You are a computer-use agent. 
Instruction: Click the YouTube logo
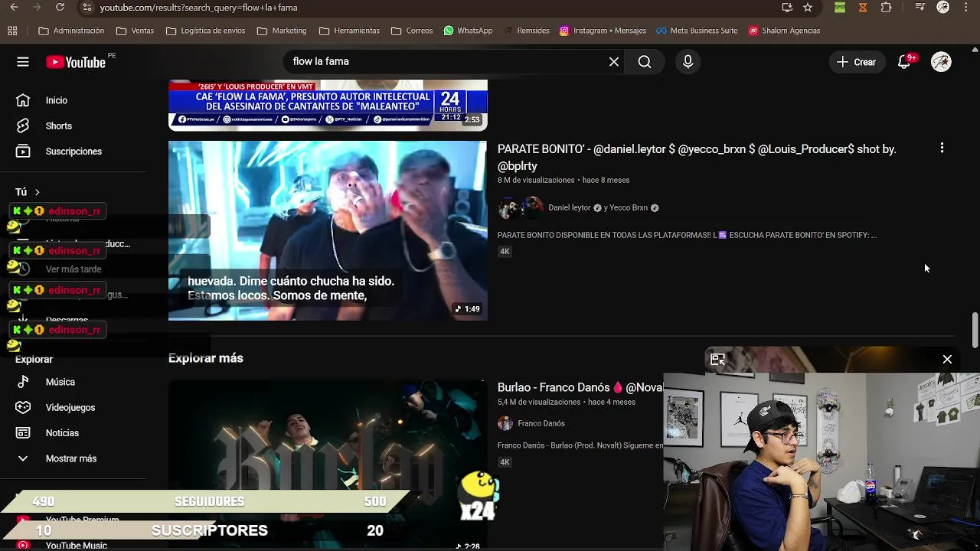click(x=76, y=62)
